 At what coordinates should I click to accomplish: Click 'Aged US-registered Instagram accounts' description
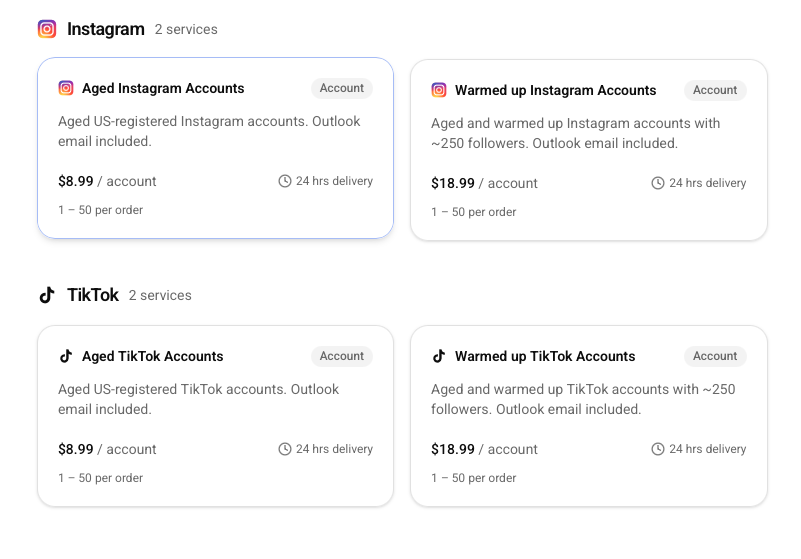(209, 131)
